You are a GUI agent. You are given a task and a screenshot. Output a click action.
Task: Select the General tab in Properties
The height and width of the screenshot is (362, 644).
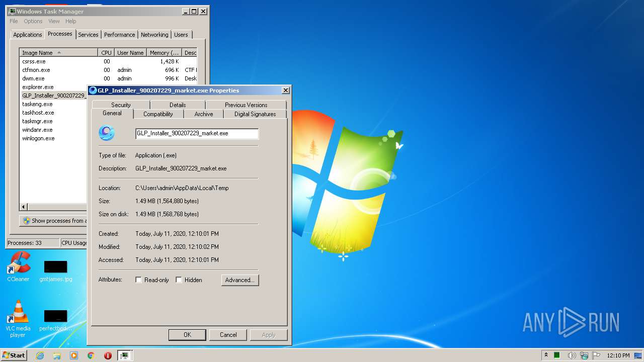[112, 114]
